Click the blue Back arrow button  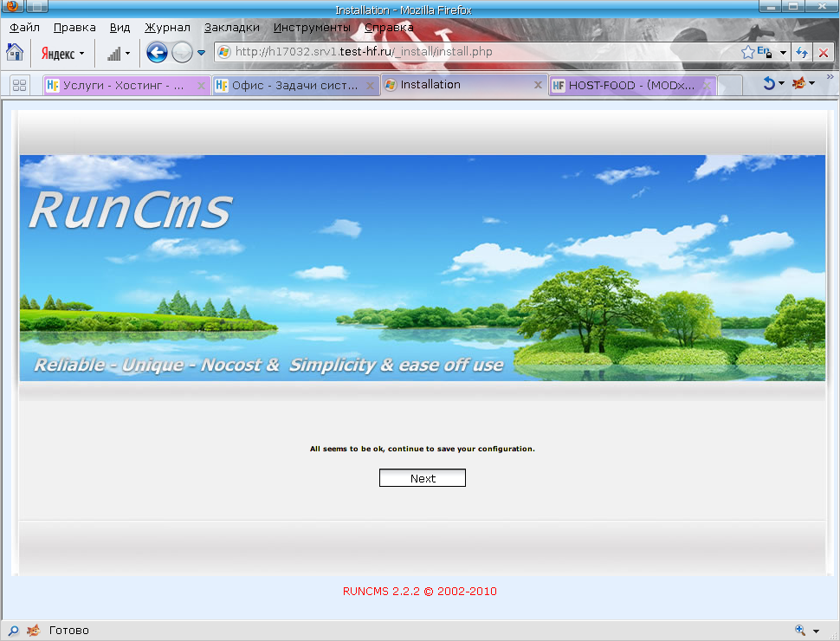[x=157, y=53]
